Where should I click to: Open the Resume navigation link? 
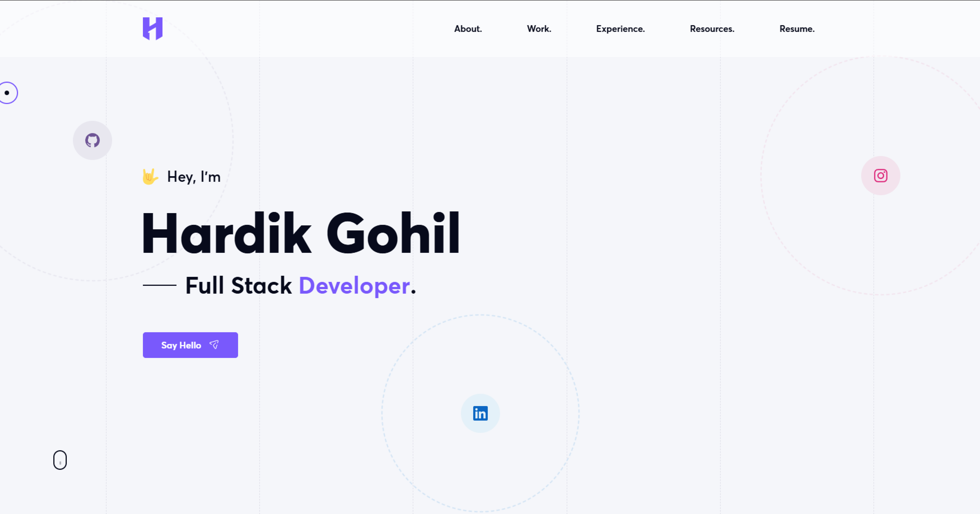797,28
